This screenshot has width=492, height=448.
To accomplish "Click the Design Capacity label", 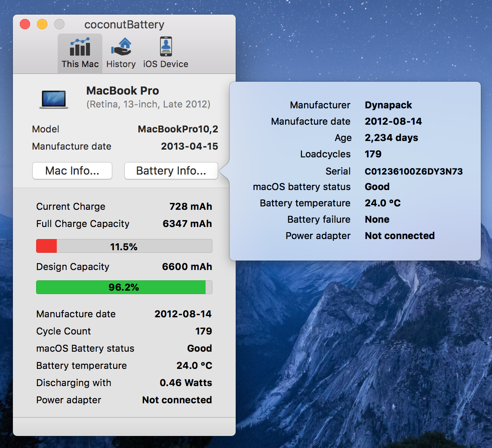I will (x=73, y=267).
